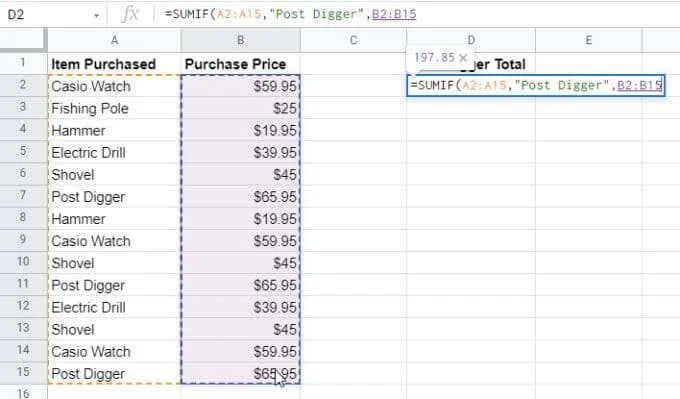The image size is (680, 399).
Task: Select row 12 header
Action: (23, 307)
